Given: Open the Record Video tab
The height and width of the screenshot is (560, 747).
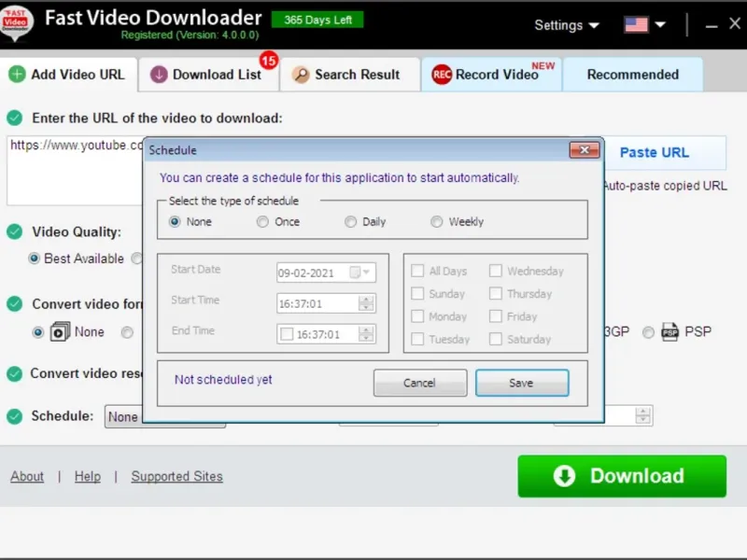Looking at the screenshot, I should 491,75.
